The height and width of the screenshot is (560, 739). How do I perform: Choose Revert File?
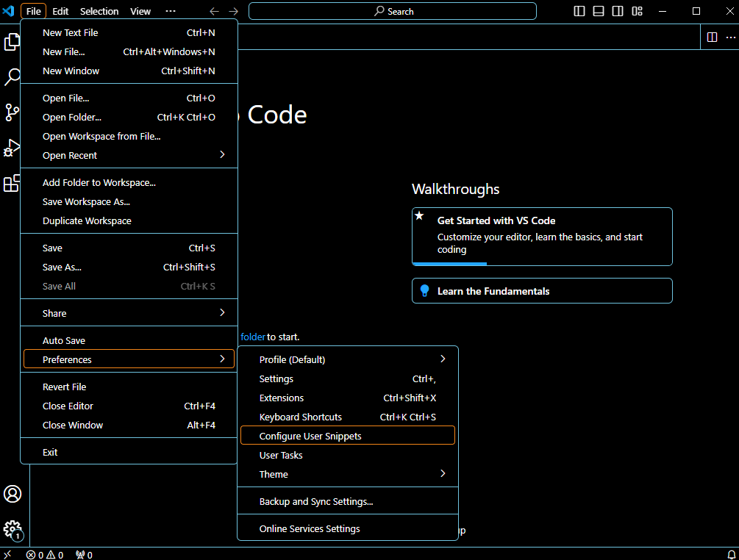(129, 387)
